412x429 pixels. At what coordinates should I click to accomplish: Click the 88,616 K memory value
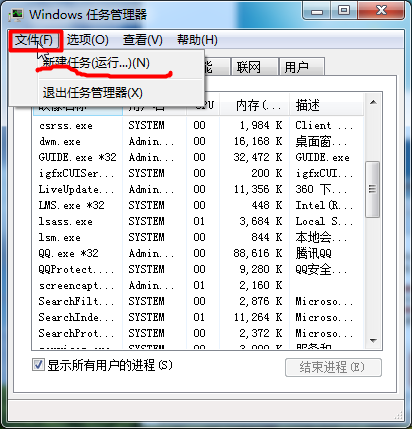tap(258, 253)
